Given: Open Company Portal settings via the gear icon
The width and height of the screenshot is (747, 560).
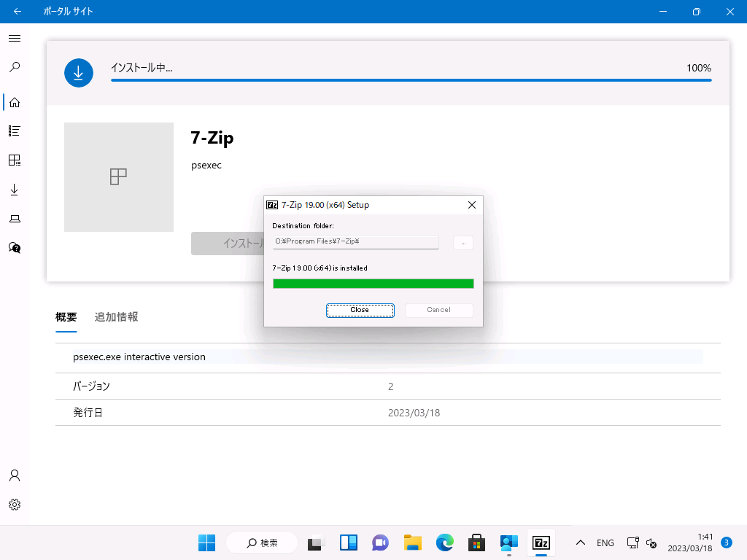Looking at the screenshot, I should 14,504.
